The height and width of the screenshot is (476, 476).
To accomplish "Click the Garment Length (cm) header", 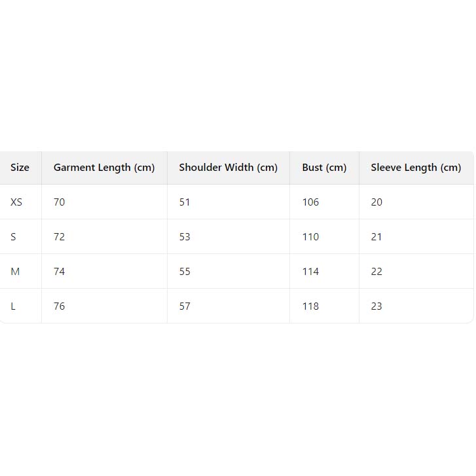I will [104, 168].
